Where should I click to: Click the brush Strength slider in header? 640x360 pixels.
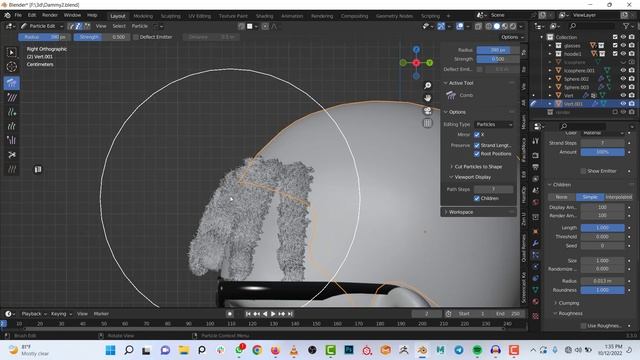click(x=102, y=37)
